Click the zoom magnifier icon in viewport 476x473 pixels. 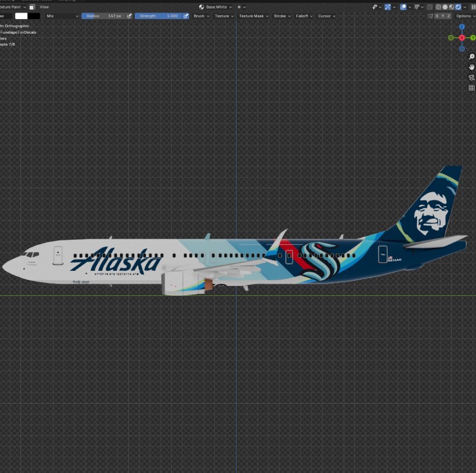(x=471, y=57)
